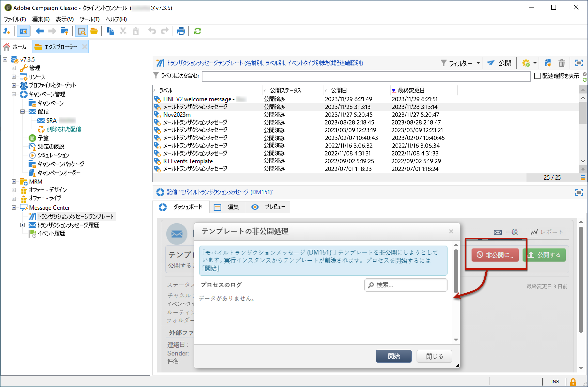Click the print icon in the toolbar
Screen dimensions: 588x387
[181, 31]
